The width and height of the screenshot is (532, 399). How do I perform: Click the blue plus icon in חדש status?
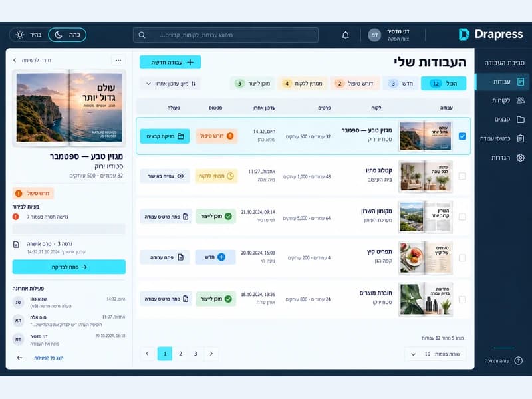221,257
